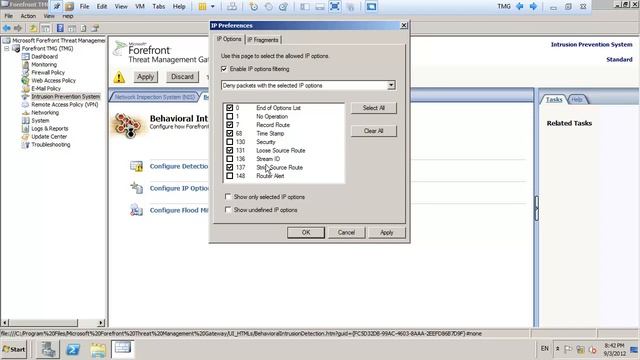Viewport: 640px width, 360px height.
Task: Open the Server Manager taskbar icon
Action: 48,349
